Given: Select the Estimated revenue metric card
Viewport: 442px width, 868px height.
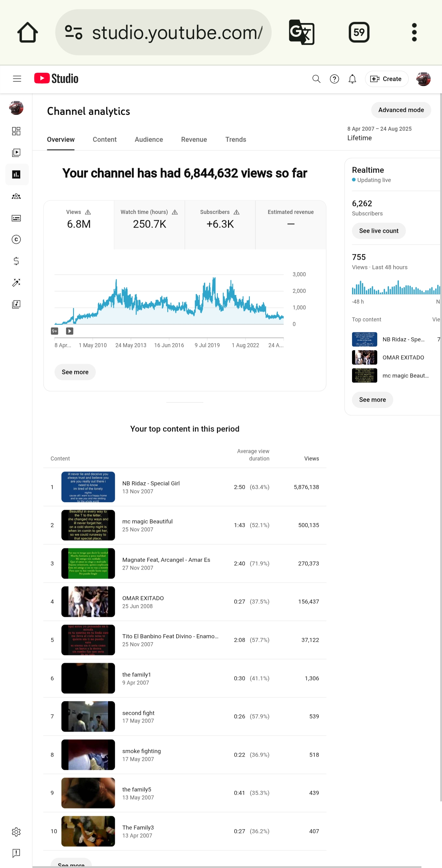Looking at the screenshot, I should pyautogui.click(x=291, y=225).
